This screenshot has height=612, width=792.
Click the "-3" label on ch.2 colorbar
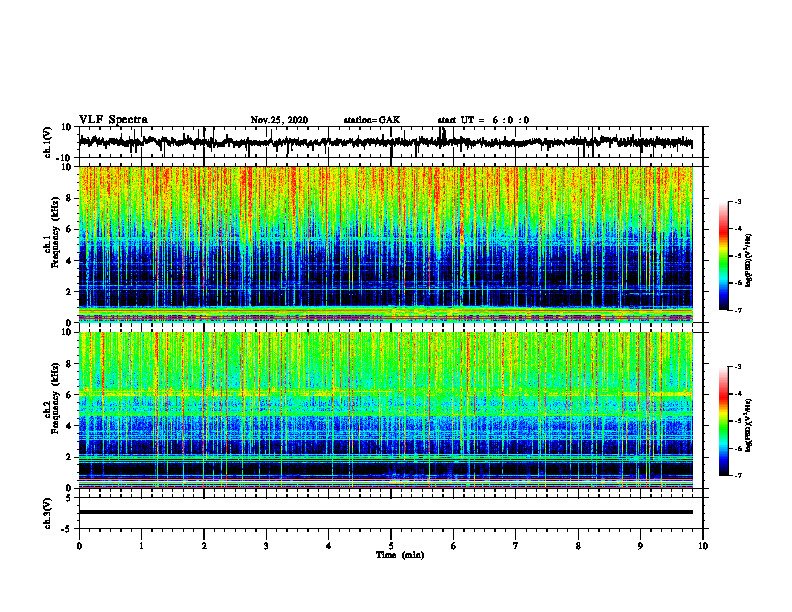pyautogui.click(x=738, y=367)
